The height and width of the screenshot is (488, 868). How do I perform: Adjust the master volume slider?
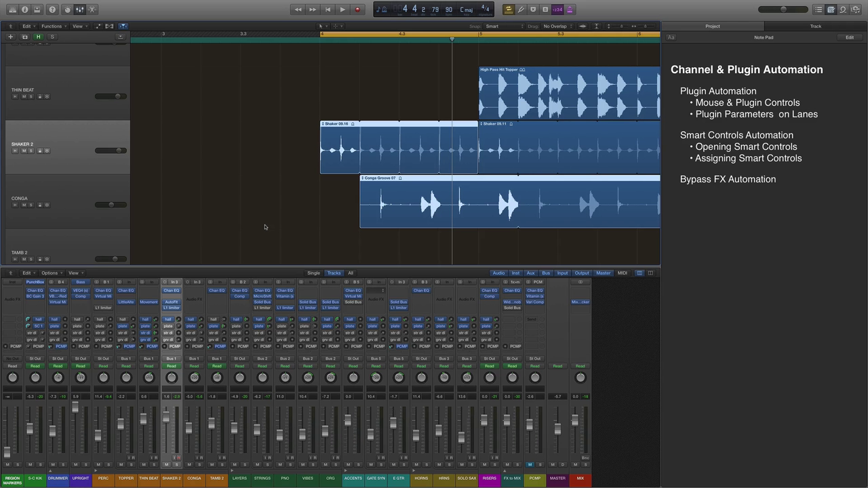[x=783, y=9]
